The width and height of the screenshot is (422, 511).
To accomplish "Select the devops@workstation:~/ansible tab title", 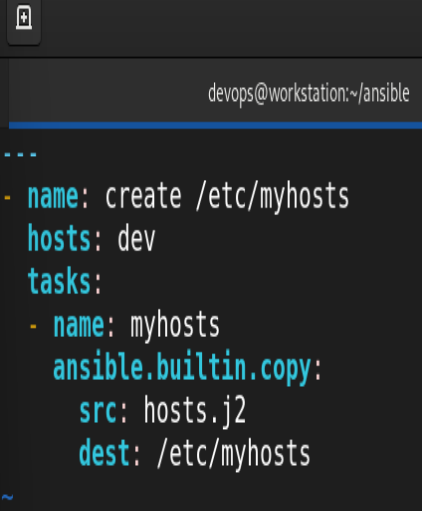I will 309,94.
